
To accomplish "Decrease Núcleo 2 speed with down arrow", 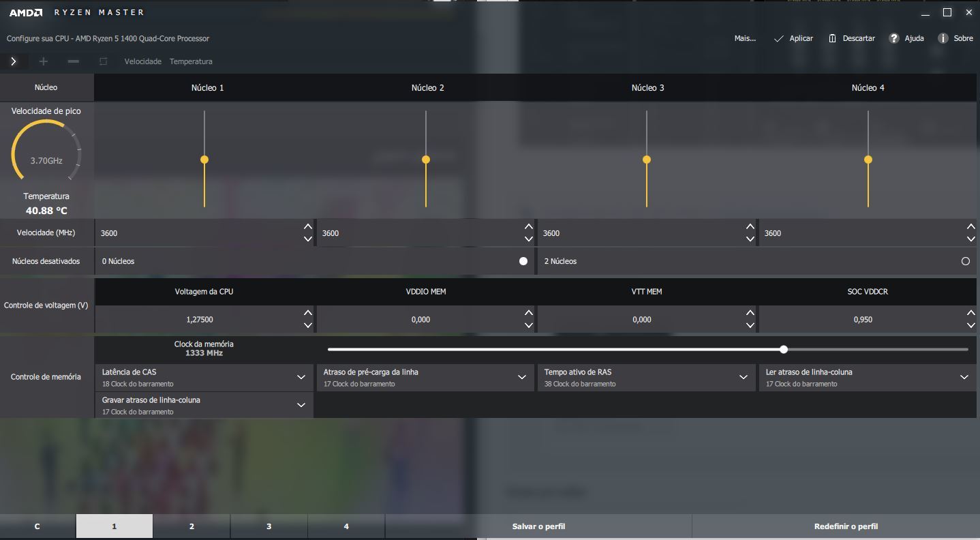I will click(529, 239).
